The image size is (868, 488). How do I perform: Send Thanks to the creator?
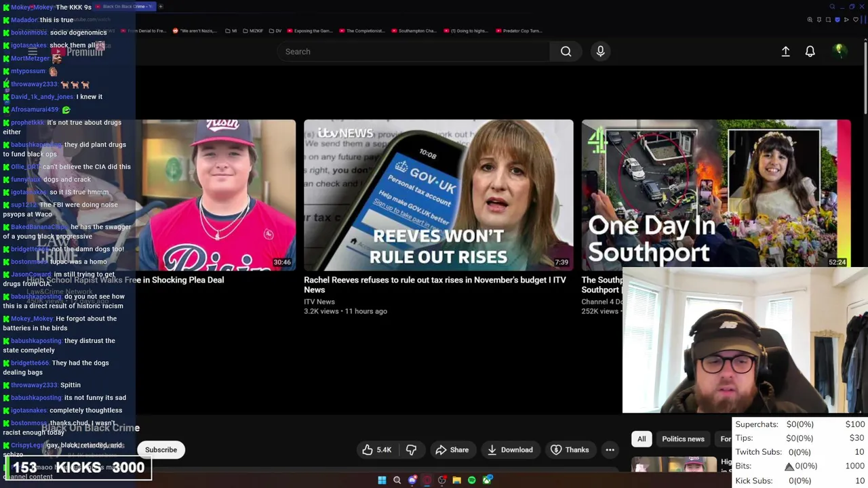[x=570, y=450]
